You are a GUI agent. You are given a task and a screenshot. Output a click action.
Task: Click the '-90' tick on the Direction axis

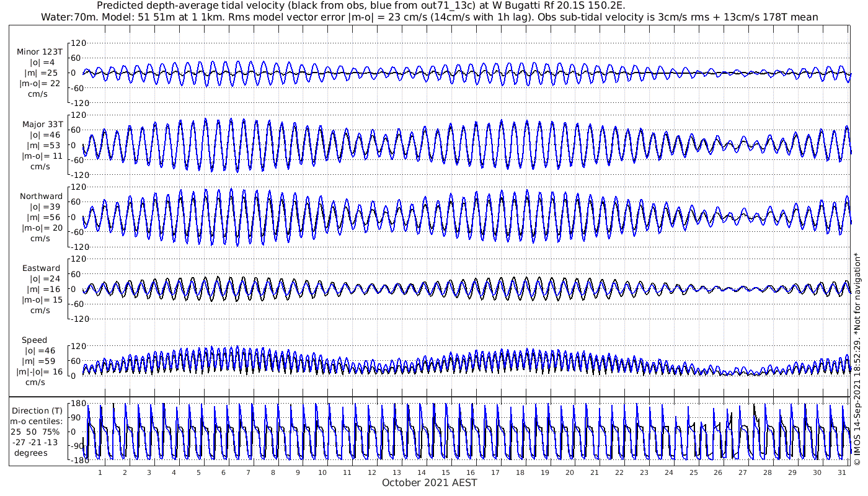tap(77, 446)
